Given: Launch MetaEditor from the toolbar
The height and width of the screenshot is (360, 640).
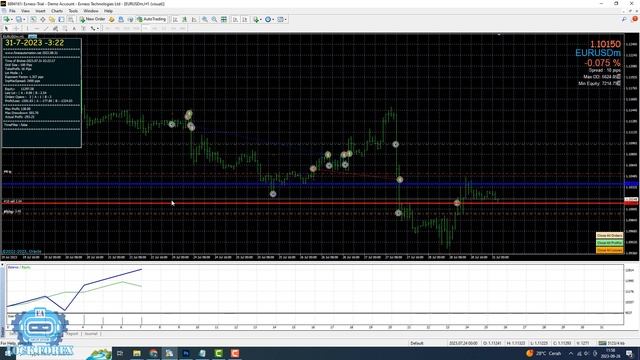Looking at the screenshot, I should coord(111,19).
